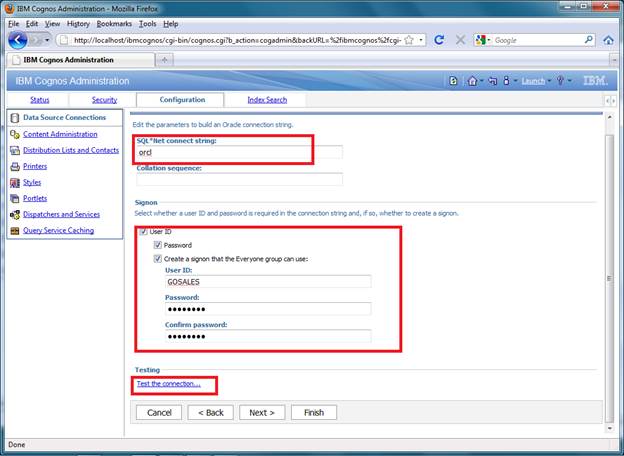Click the bookmark star icon in URL bar
The image size is (624, 456).
pos(409,40)
